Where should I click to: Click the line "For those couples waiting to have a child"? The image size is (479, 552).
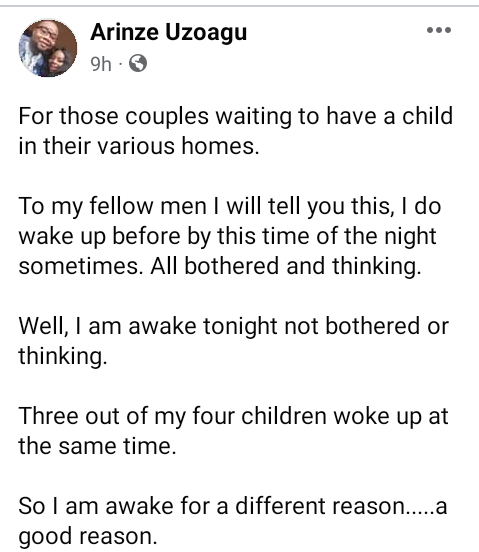[x=235, y=117]
